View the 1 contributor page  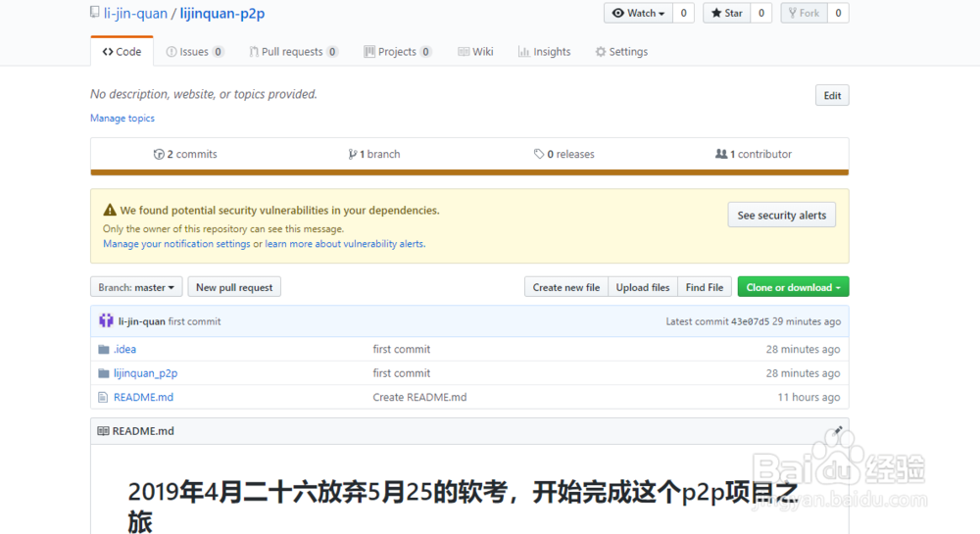753,154
